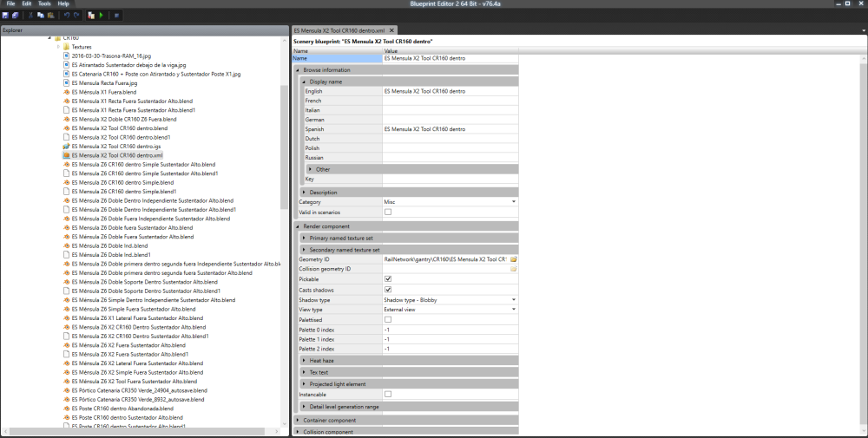
Task: Select ES Mensula Z6 CR160 dentro Simple.blend in Explorer
Action: pos(122,182)
